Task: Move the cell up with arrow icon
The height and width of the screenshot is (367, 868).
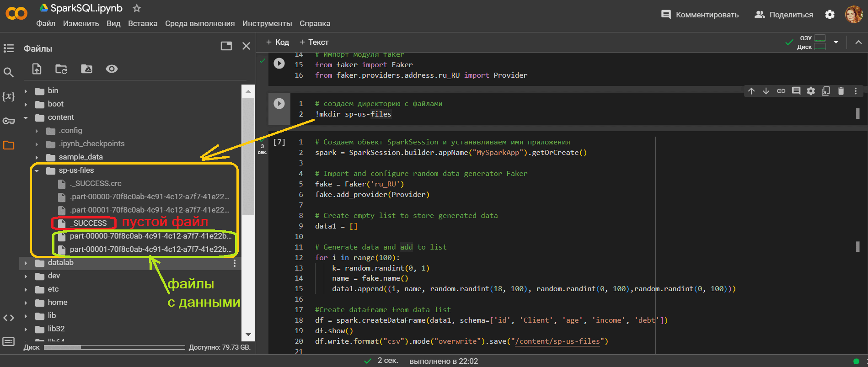Action: point(751,91)
